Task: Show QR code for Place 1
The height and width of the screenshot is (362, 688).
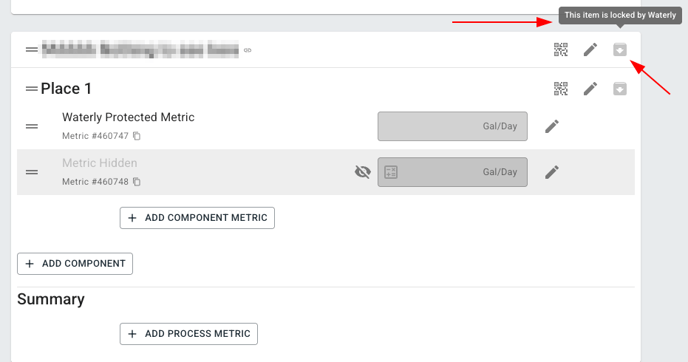Action: click(x=561, y=89)
